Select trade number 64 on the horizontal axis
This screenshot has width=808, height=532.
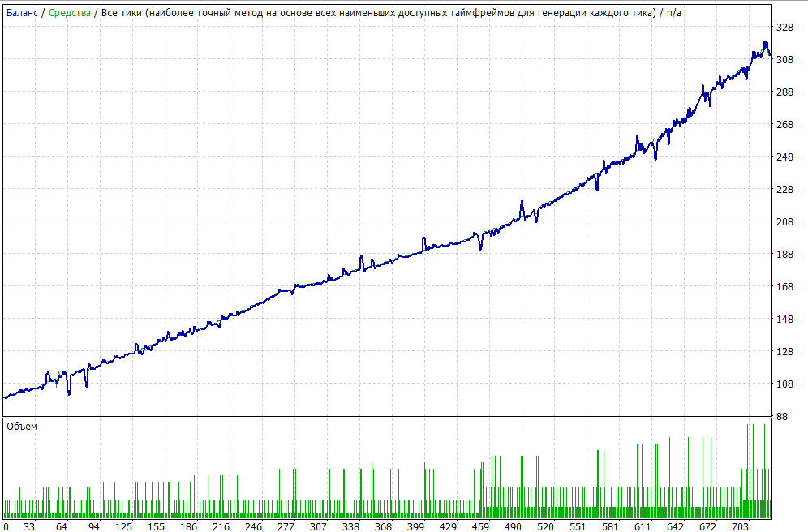(x=62, y=526)
